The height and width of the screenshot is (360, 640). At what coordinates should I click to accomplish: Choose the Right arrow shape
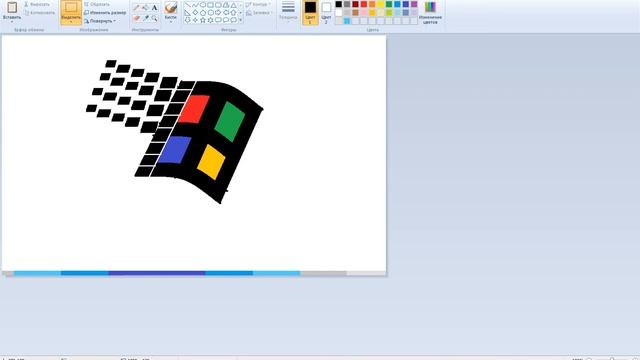[218, 13]
